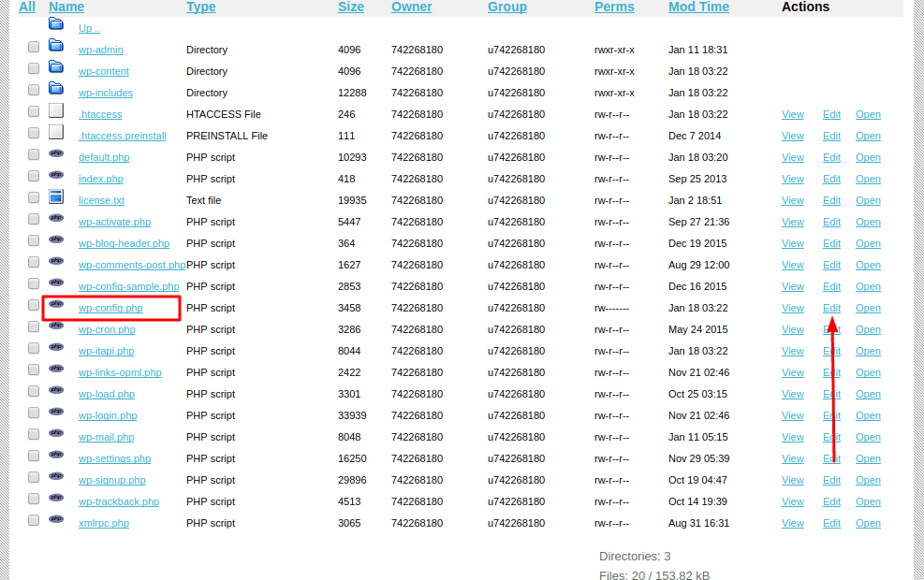Click the PHP icon beside wp-login.php
This screenshot has height=580, width=924.
56,412
